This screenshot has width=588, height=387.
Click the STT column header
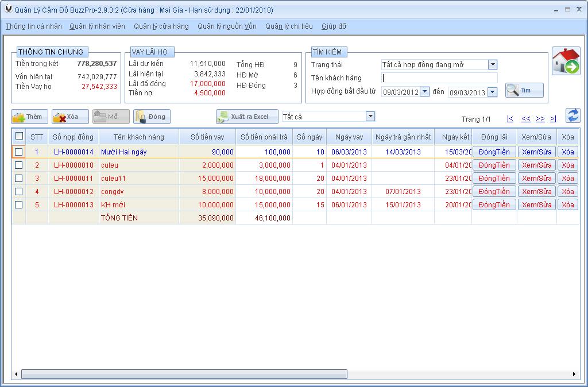(x=37, y=137)
